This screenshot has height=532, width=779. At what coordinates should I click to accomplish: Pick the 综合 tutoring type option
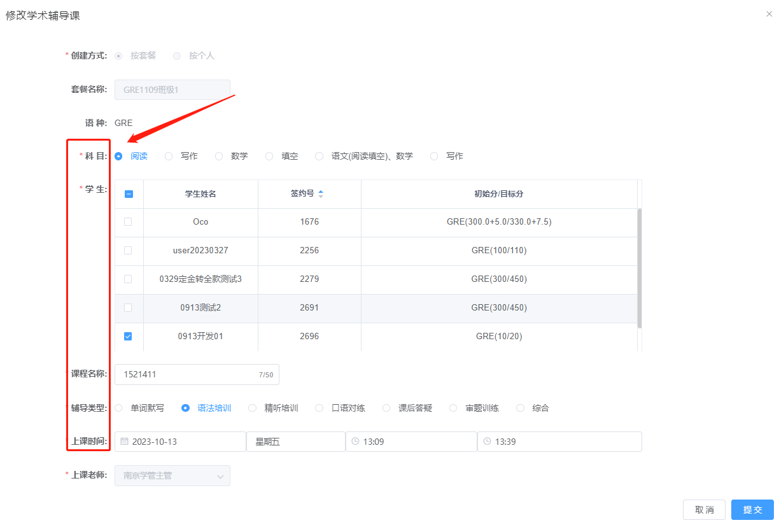pos(520,408)
